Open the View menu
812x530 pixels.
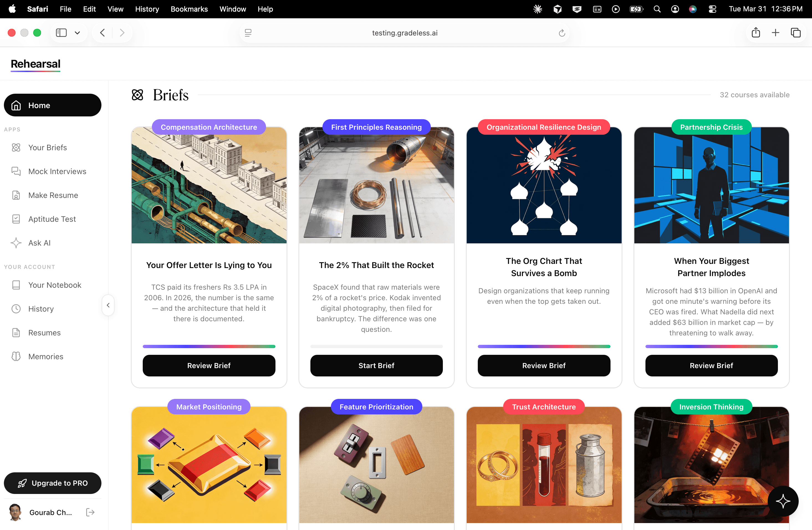click(x=115, y=9)
